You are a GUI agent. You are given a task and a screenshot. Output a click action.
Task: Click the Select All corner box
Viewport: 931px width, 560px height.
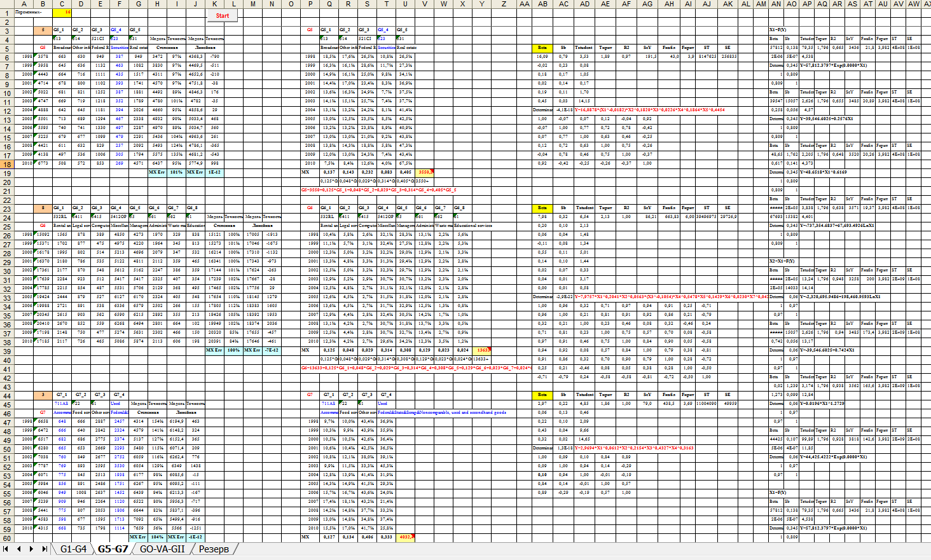click(x=6, y=4)
